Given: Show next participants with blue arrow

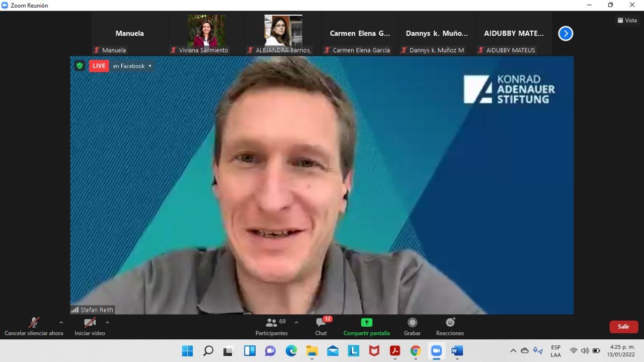Looking at the screenshot, I should click(x=566, y=34).
